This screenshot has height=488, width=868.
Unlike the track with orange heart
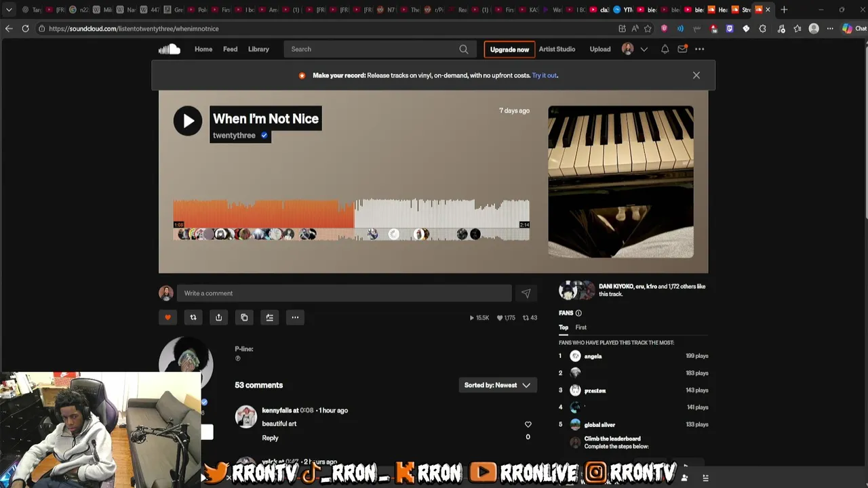coord(167,317)
